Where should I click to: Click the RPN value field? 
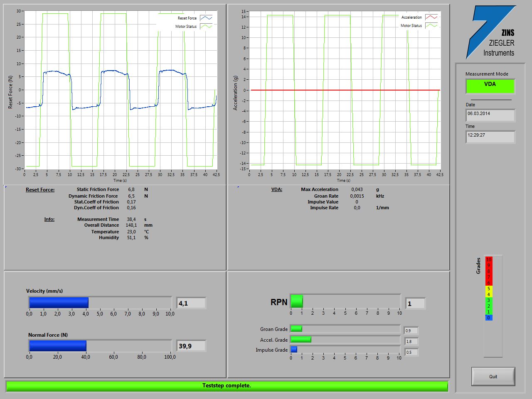coord(415,304)
